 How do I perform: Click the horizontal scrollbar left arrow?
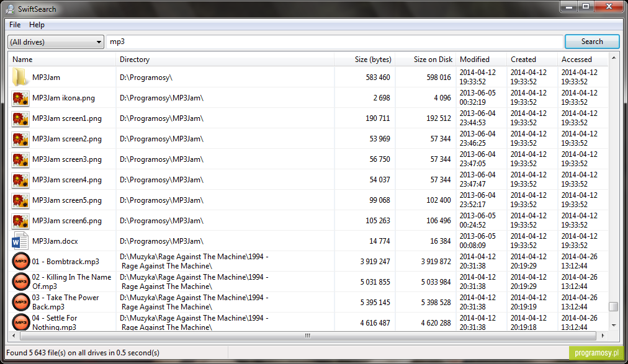(x=14, y=335)
